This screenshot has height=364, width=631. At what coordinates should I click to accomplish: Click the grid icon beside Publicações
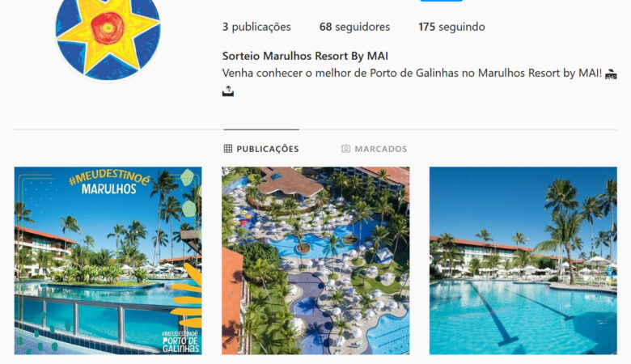pos(228,149)
